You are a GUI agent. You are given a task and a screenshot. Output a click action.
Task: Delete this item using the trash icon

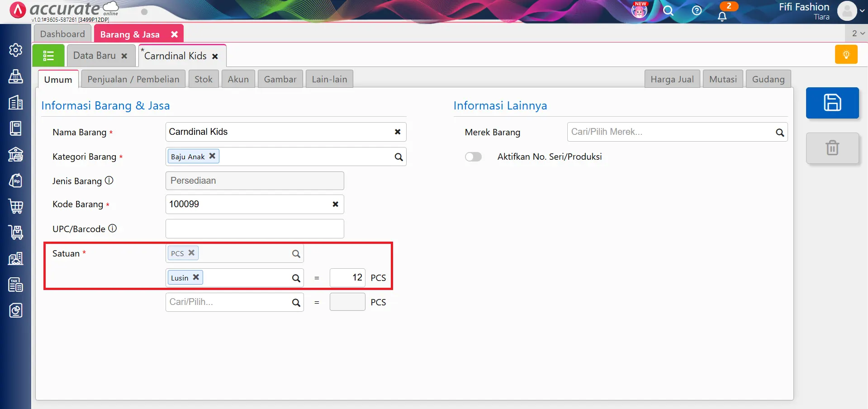click(832, 148)
